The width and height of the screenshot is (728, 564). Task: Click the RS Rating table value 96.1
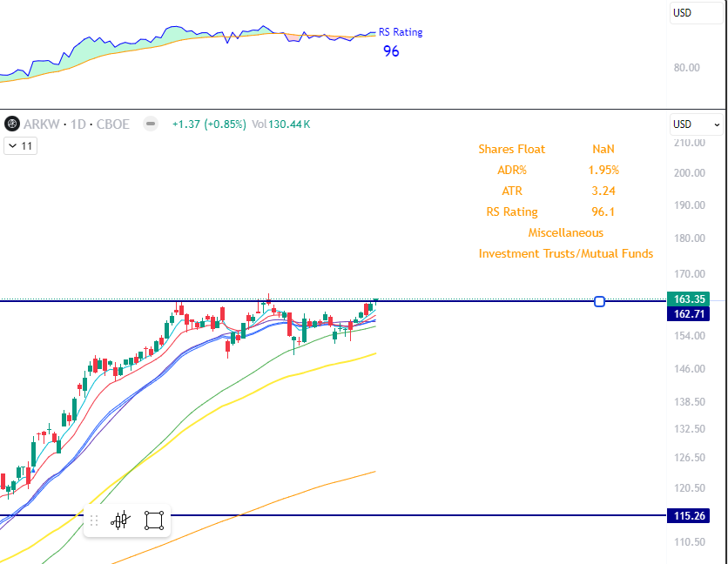(x=603, y=211)
